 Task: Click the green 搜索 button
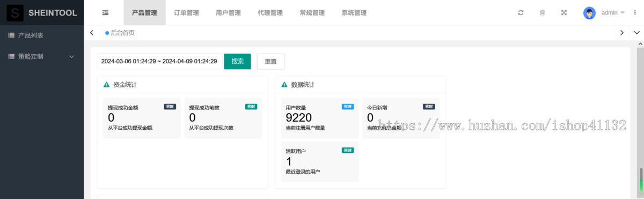pos(237,61)
